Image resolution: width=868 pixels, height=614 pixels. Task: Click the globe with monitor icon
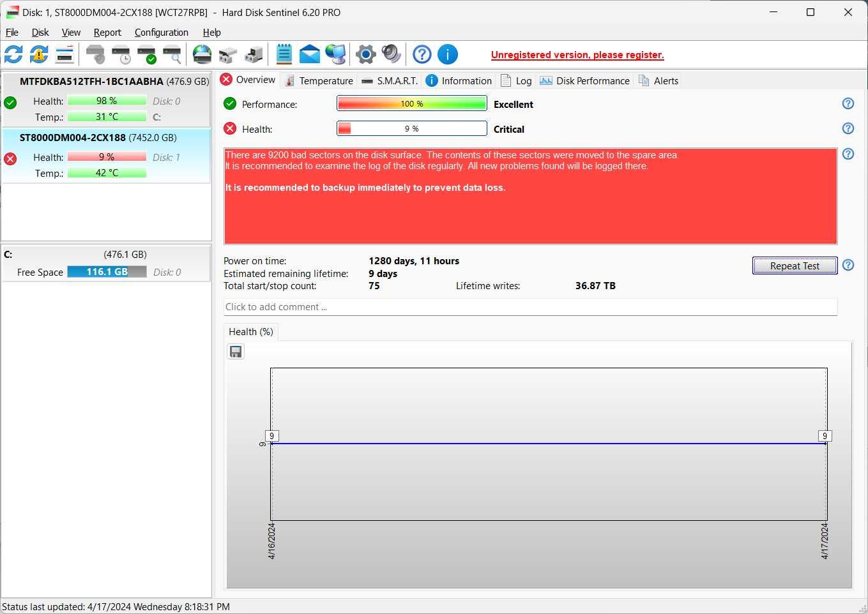tap(335, 54)
